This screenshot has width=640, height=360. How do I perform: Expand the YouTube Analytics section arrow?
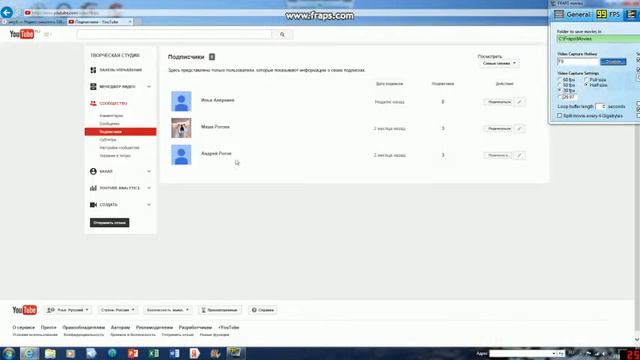(149, 188)
